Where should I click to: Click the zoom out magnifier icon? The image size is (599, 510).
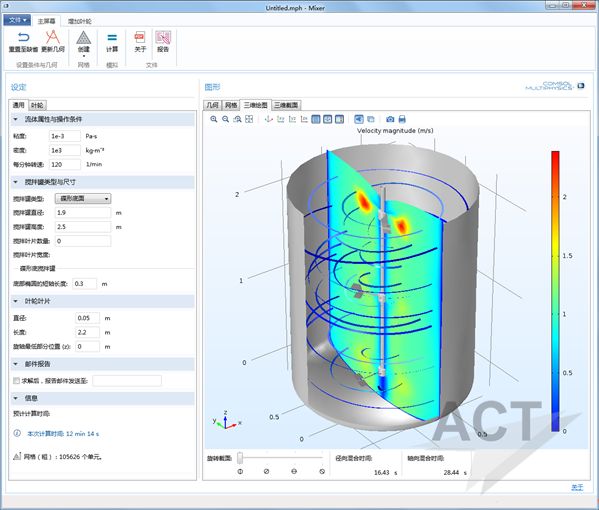[225, 119]
